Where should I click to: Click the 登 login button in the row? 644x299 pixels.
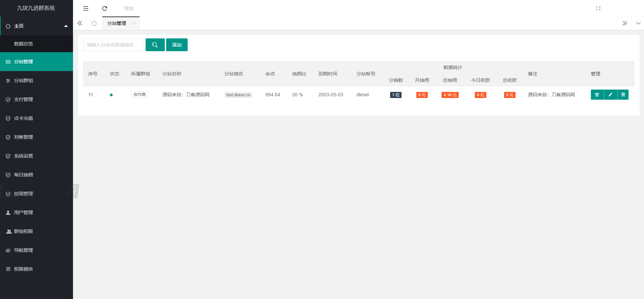[623, 95]
